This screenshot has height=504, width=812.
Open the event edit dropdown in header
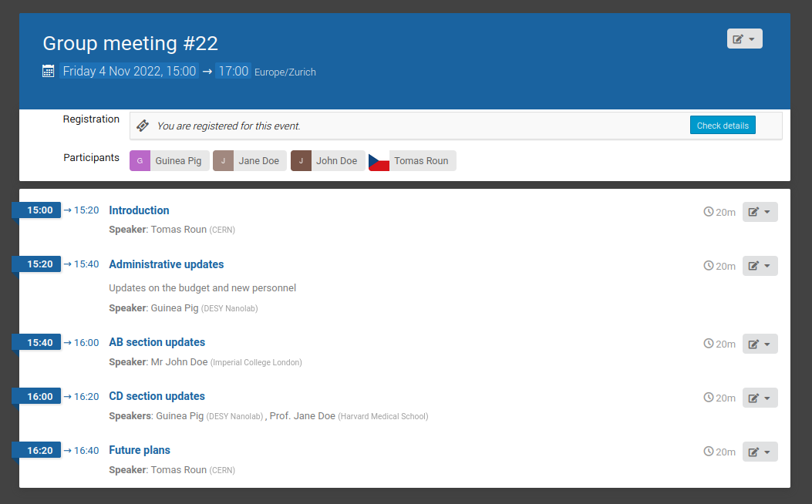(744, 39)
